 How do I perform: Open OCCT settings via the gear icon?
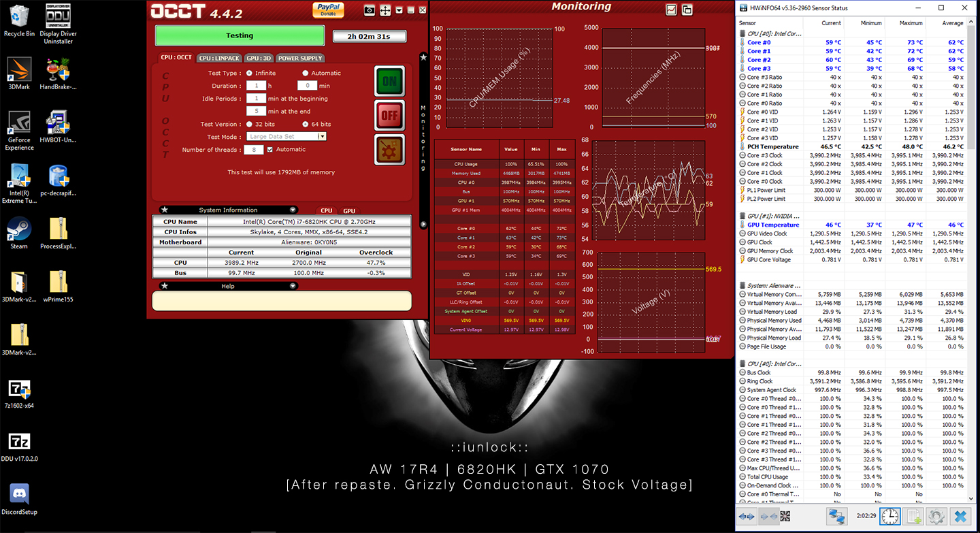(389, 149)
